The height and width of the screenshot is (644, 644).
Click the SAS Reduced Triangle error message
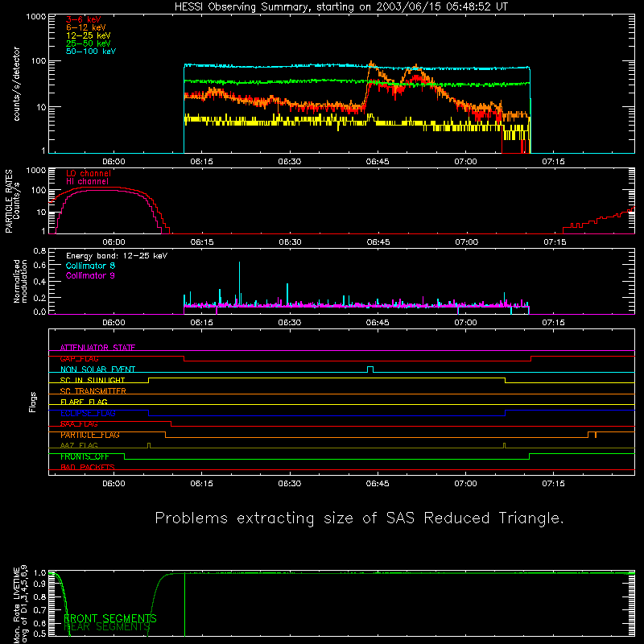[x=359, y=518]
